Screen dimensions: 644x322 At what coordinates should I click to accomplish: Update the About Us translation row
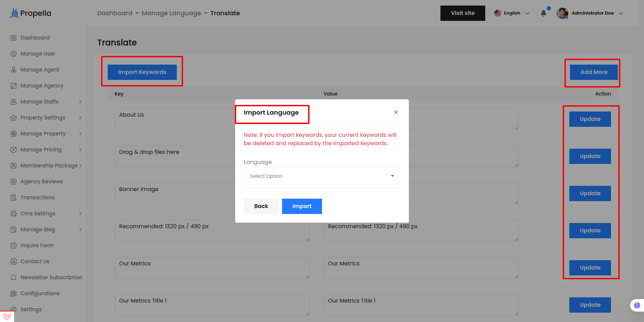[590, 119]
